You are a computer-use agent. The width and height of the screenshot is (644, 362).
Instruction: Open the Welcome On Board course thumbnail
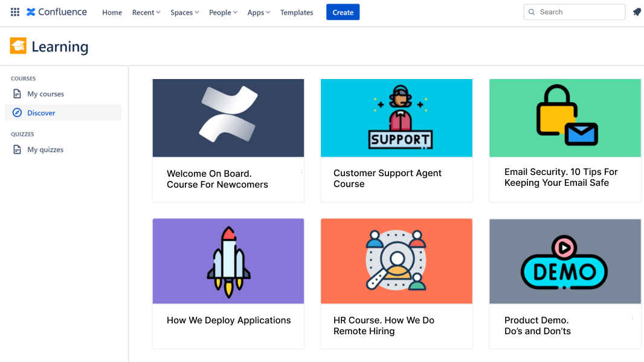[228, 118]
